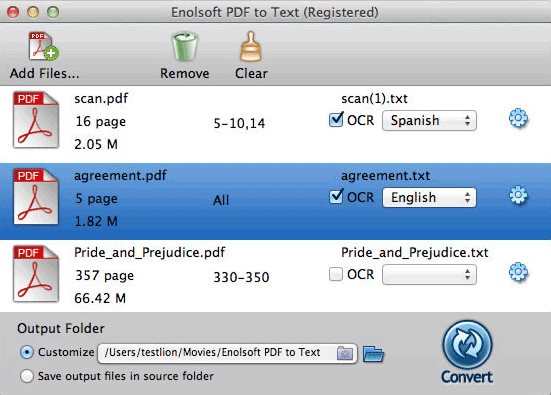
Task: Uncheck OCR for agreement.pdf
Action: pyautogui.click(x=336, y=197)
